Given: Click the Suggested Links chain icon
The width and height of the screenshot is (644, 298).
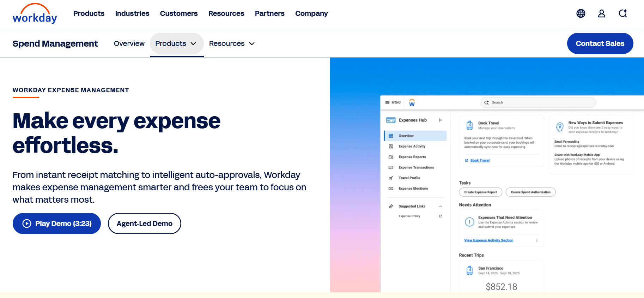Looking at the screenshot, I should pyautogui.click(x=391, y=206).
